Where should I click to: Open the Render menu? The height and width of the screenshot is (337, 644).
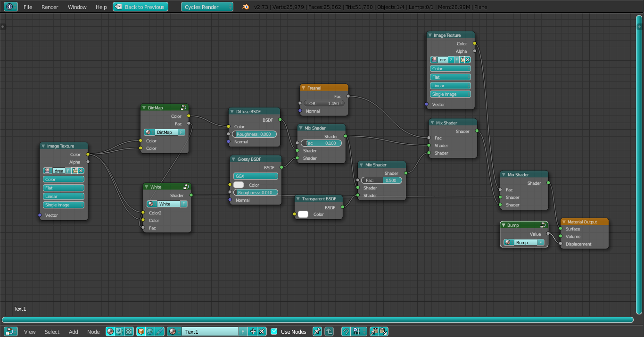pyautogui.click(x=50, y=7)
